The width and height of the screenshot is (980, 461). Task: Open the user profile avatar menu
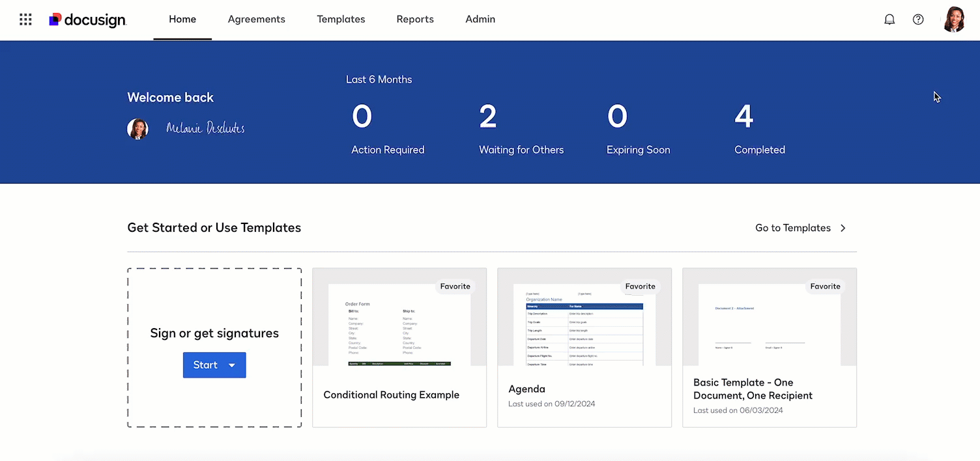tap(953, 20)
